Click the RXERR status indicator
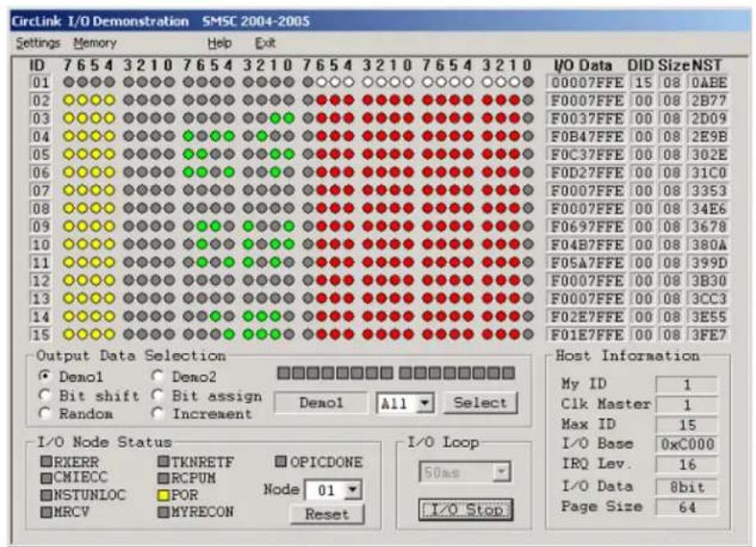This screenshot has width=756, height=547. (46, 461)
